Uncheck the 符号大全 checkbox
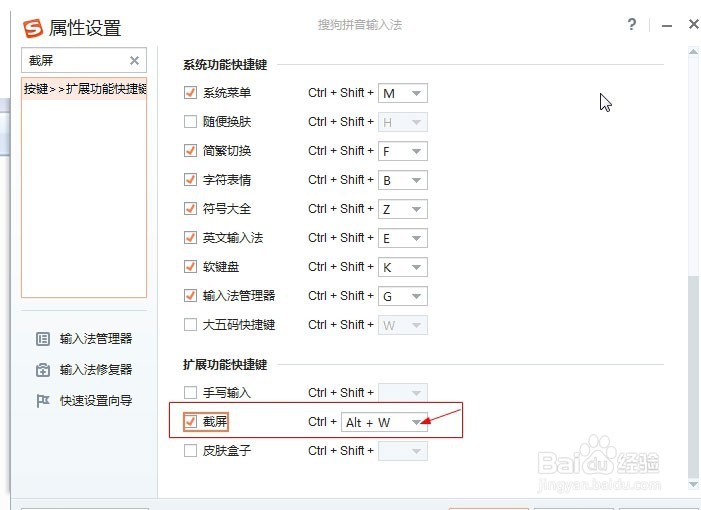This screenshot has width=701, height=510. tap(190, 209)
